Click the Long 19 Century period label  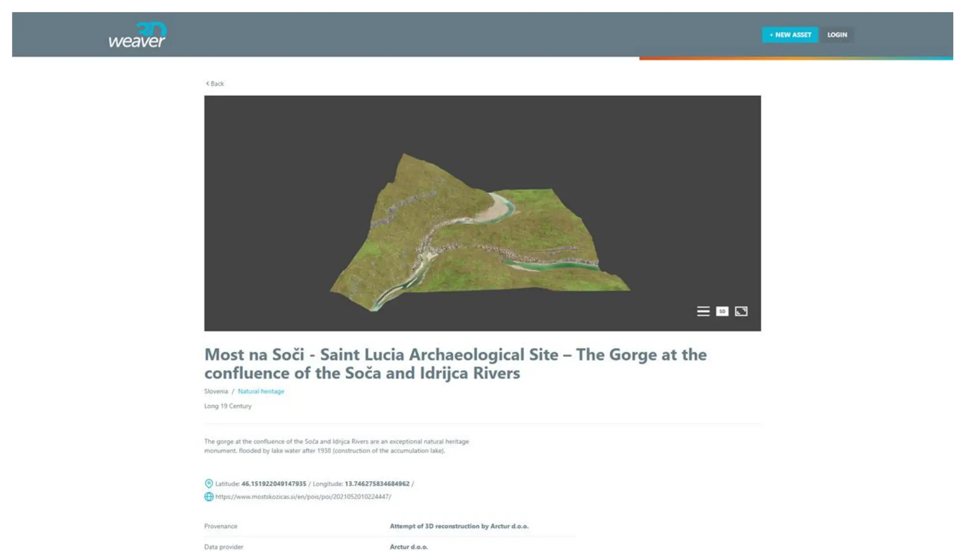pos(228,406)
